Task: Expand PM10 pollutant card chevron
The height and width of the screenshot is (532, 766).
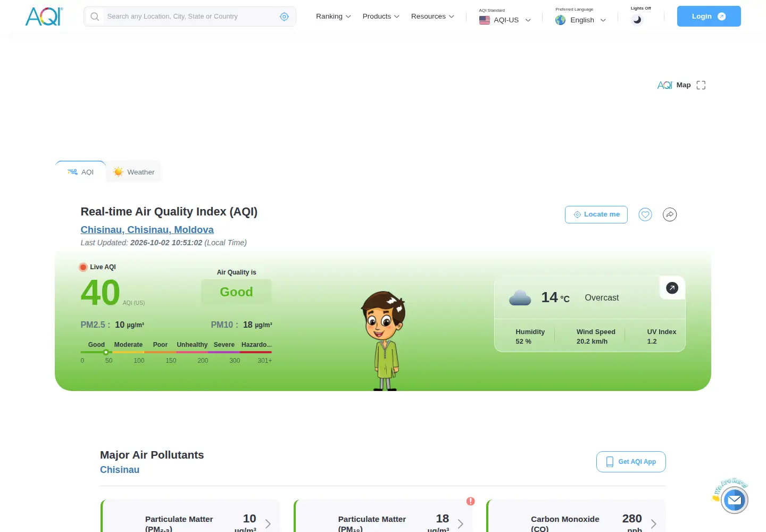Action: click(x=461, y=524)
